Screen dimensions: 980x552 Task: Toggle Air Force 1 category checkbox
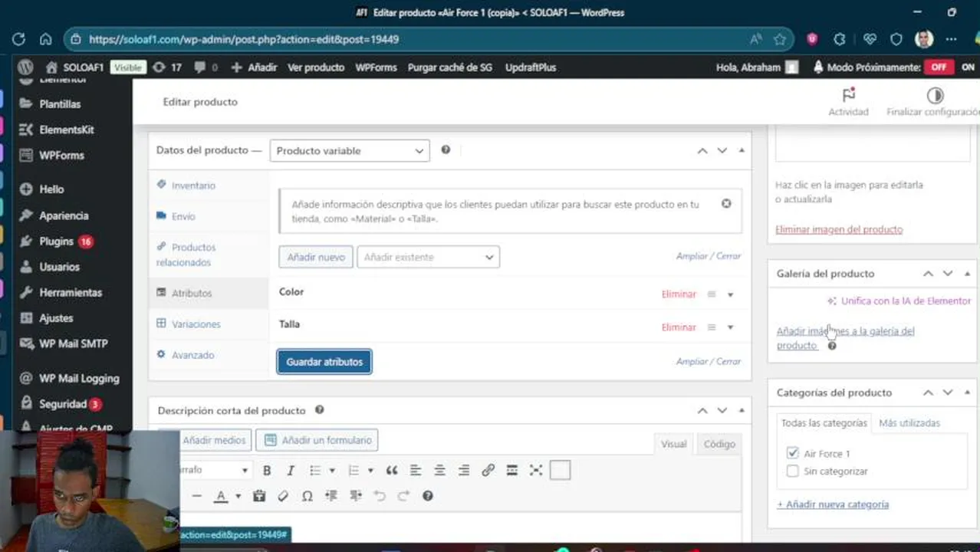pos(793,454)
